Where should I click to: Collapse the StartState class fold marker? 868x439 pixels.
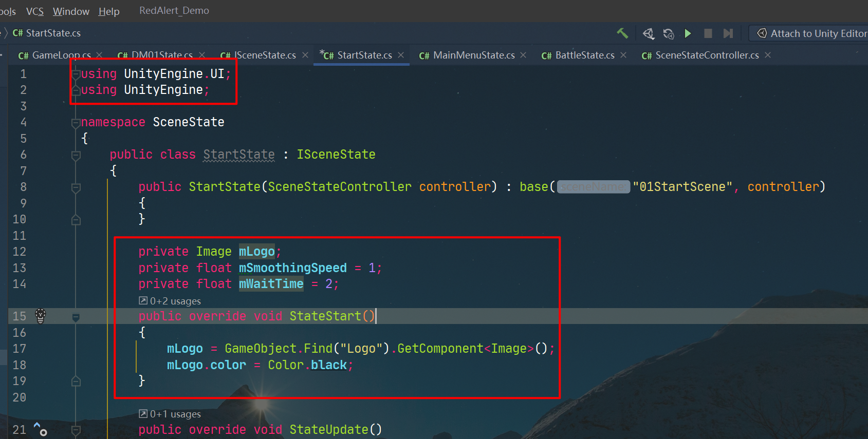76,155
